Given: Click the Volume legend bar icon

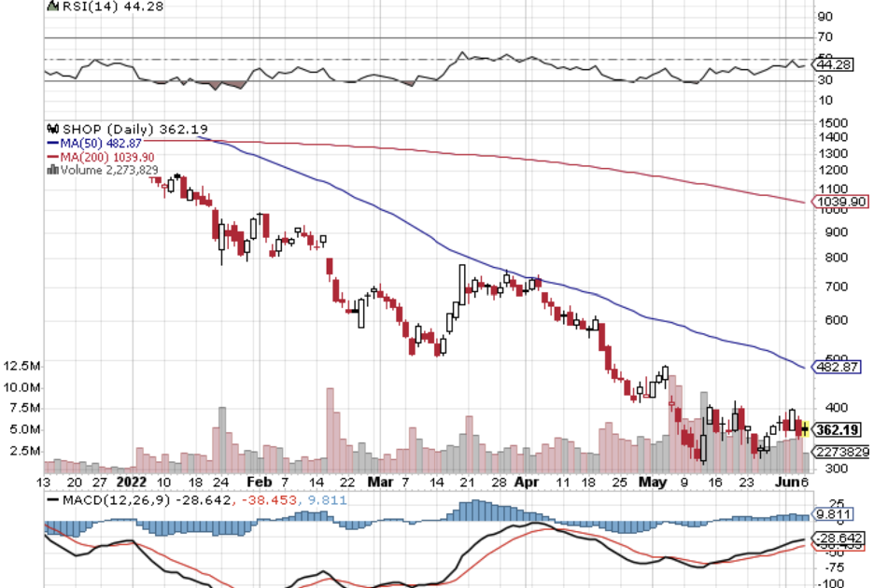Looking at the screenshot, I should pyautogui.click(x=52, y=171).
